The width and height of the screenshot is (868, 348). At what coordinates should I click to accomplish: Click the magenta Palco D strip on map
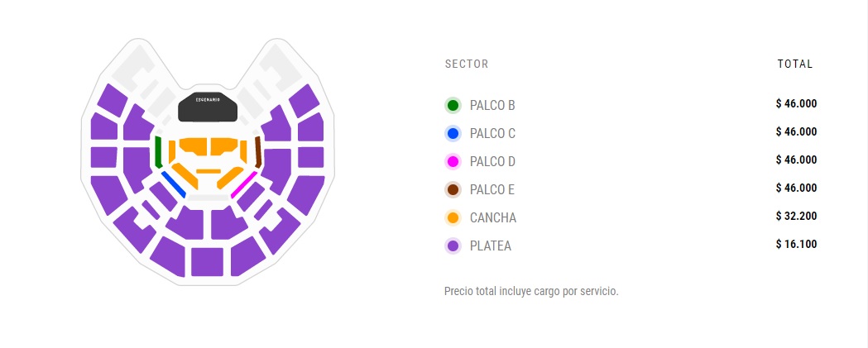[x=244, y=184]
